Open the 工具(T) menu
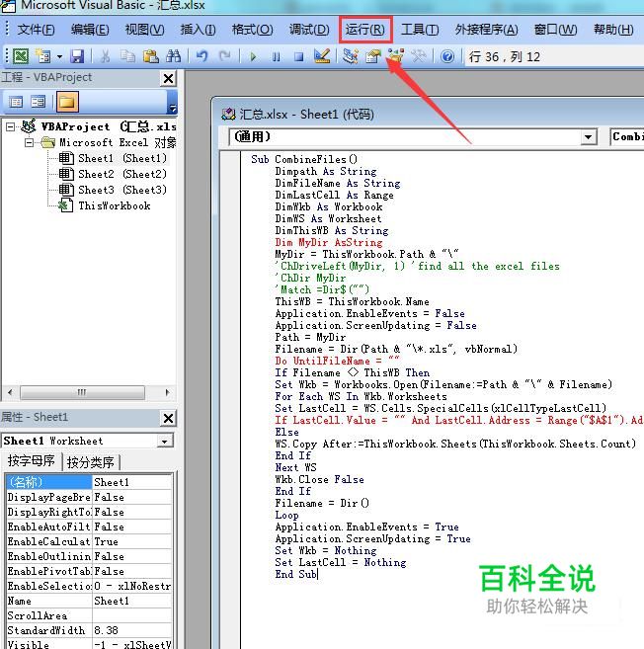 click(x=420, y=30)
